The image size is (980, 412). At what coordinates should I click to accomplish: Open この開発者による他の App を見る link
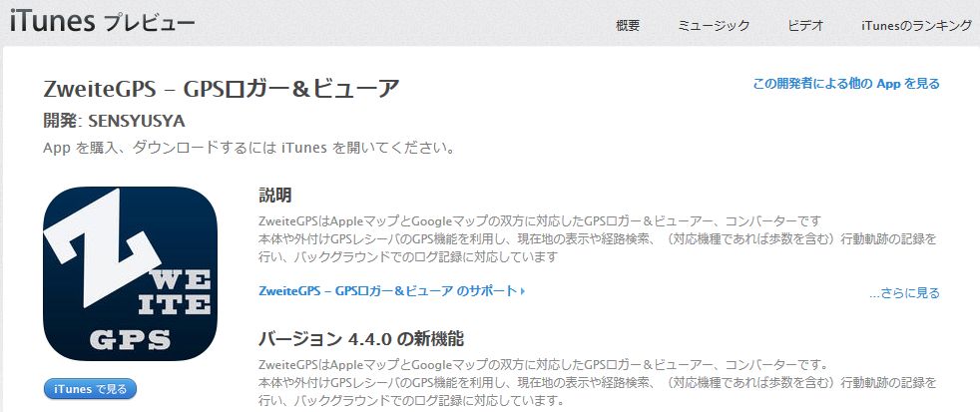tap(846, 84)
